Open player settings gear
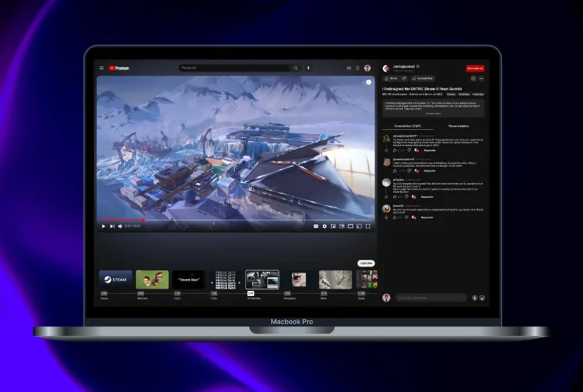This screenshot has height=392, width=583. coord(324,226)
